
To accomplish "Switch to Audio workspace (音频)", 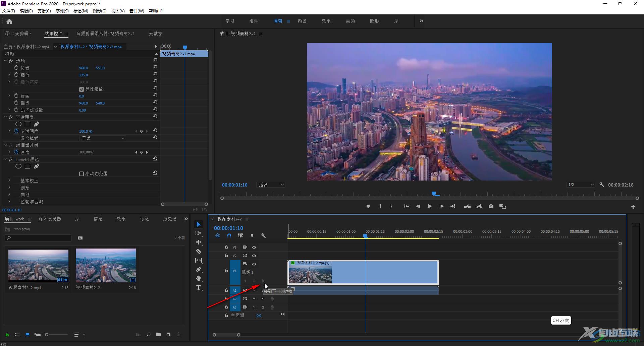I will click(x=350, y=21).
